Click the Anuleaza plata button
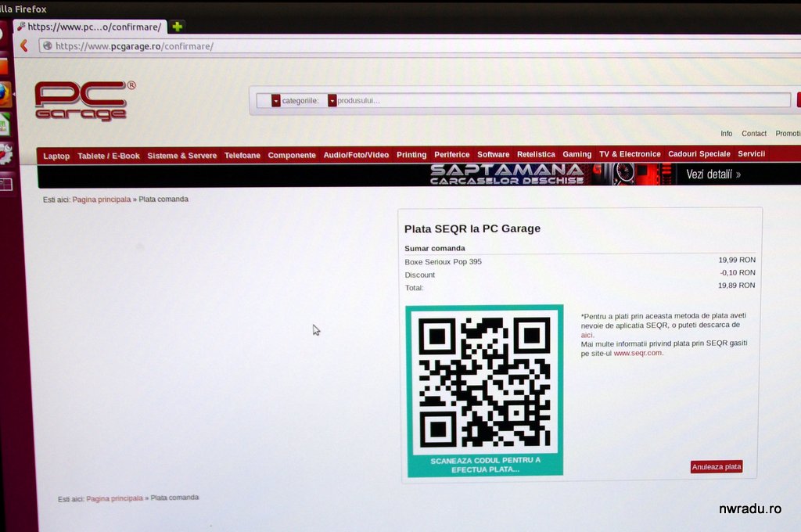This screenshot has width=801, height=532. pyautogui.click(x=717, y=466)
